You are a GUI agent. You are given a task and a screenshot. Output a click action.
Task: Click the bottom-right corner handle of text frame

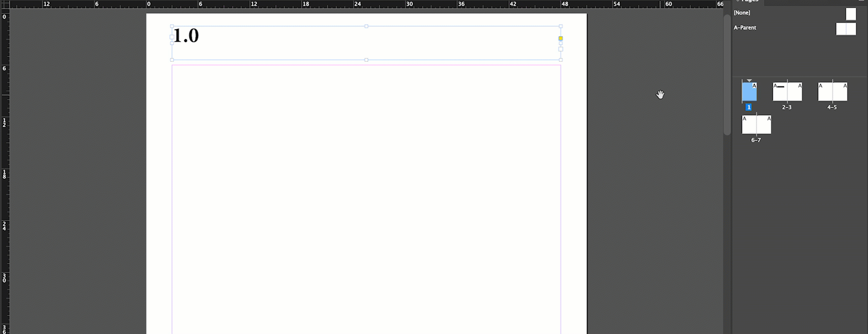[x=560, y=60]
